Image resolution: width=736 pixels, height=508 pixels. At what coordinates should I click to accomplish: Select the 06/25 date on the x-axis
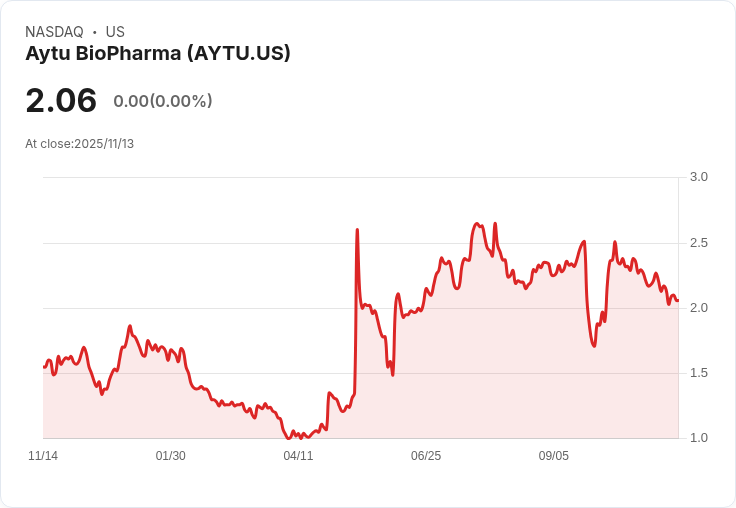pos(426,456)
